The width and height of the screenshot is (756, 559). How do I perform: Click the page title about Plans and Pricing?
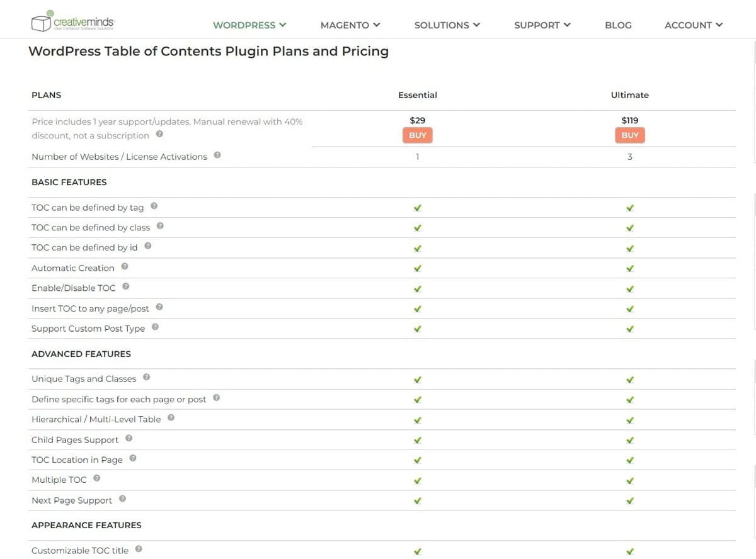click(x=209, y=51)
